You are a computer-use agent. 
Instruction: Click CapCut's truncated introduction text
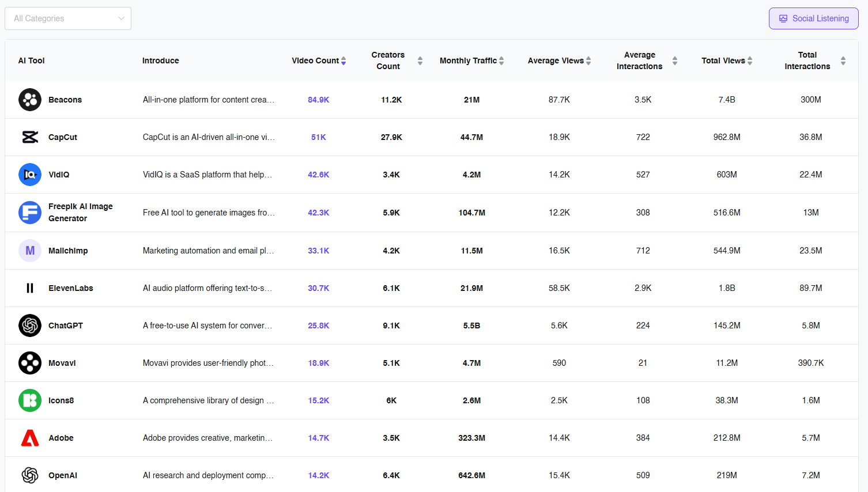[x=209, y=137]
